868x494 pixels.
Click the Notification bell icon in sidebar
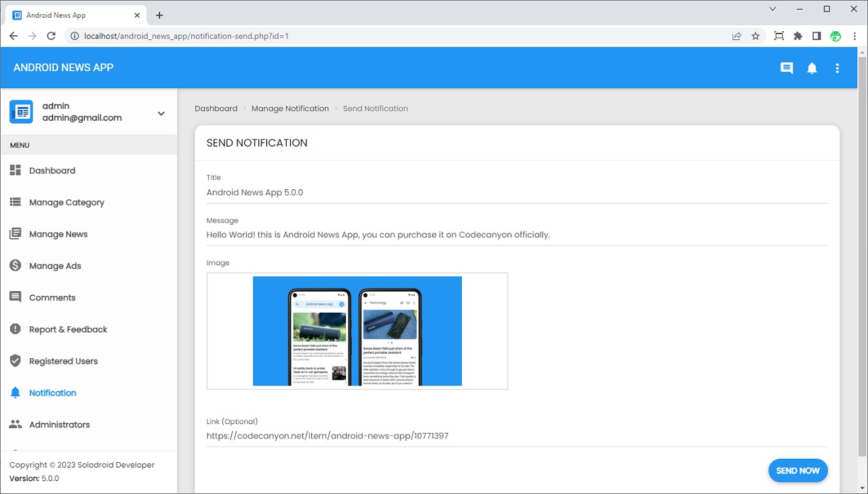click(15, 393)
